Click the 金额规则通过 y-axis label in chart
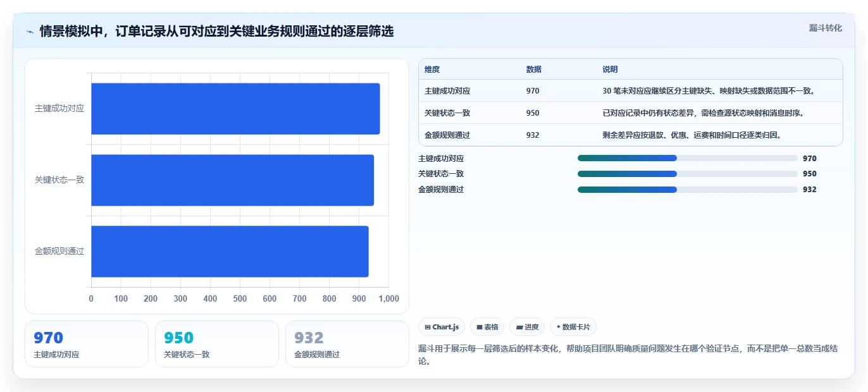Screen dimensions: 868x392 tap(59, 252)
